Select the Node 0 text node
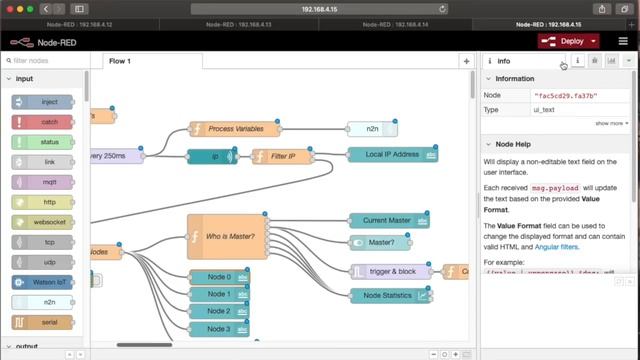This screenshot has width=640, height=360. 219,277
